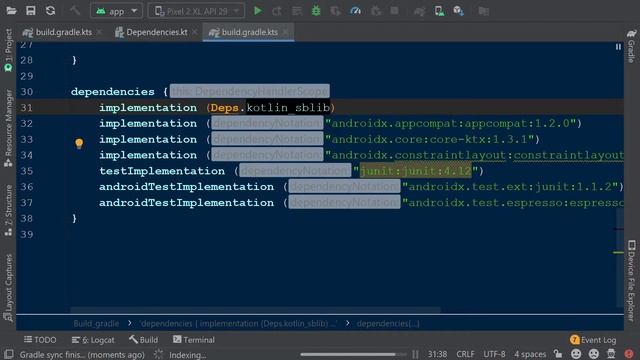The width and height of the screenshot is (640, 360).
Task: Open the Layout Captures side panel
Action: 8,287
